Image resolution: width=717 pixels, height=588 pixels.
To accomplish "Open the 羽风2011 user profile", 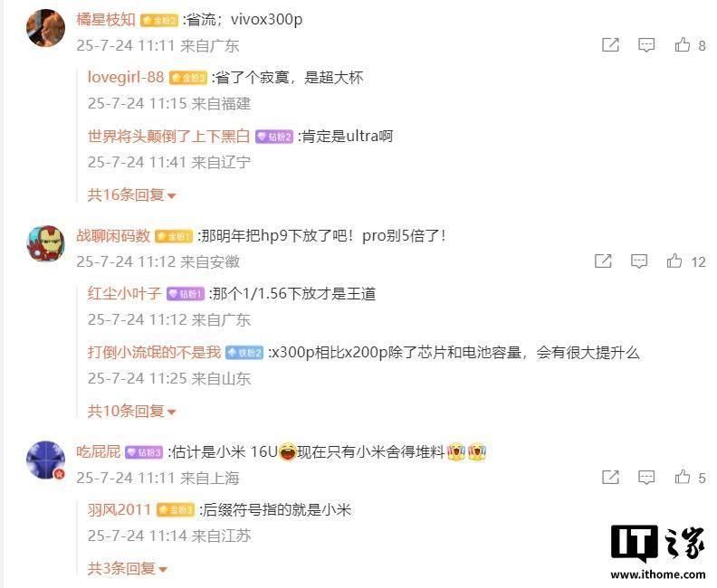I will tap(119, 509).
